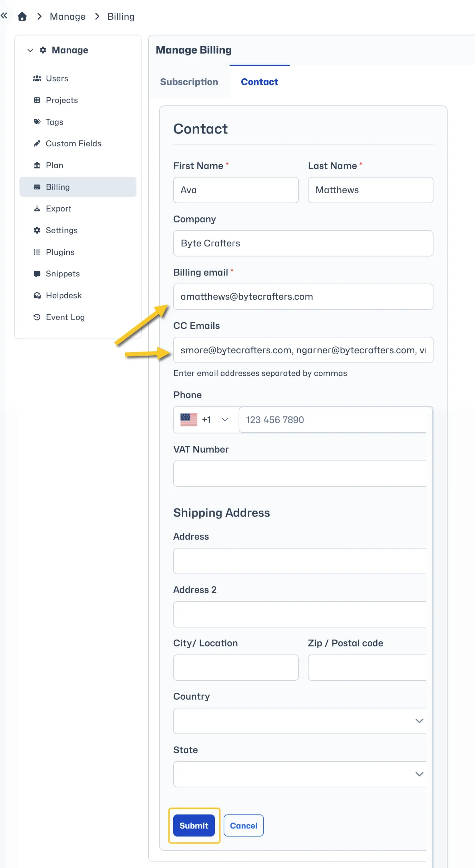Click the Address input field

(x=300, y=561)
